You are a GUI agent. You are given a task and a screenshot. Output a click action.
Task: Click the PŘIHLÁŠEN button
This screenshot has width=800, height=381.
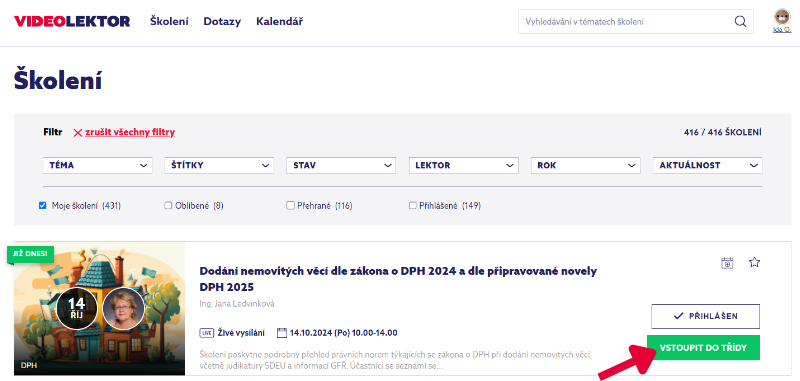click(705, 316)
